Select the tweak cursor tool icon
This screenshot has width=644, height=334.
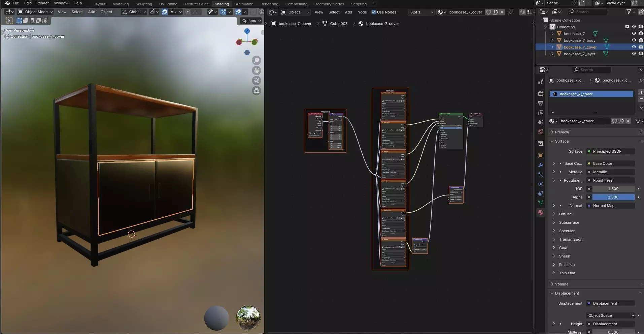point(9,21)
